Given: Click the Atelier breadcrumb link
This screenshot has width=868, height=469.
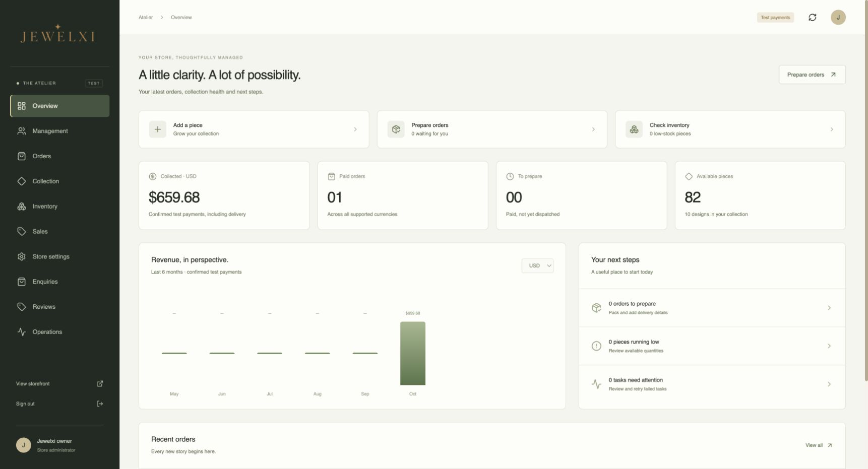Looking at the screenshot, I should [146, 17].
